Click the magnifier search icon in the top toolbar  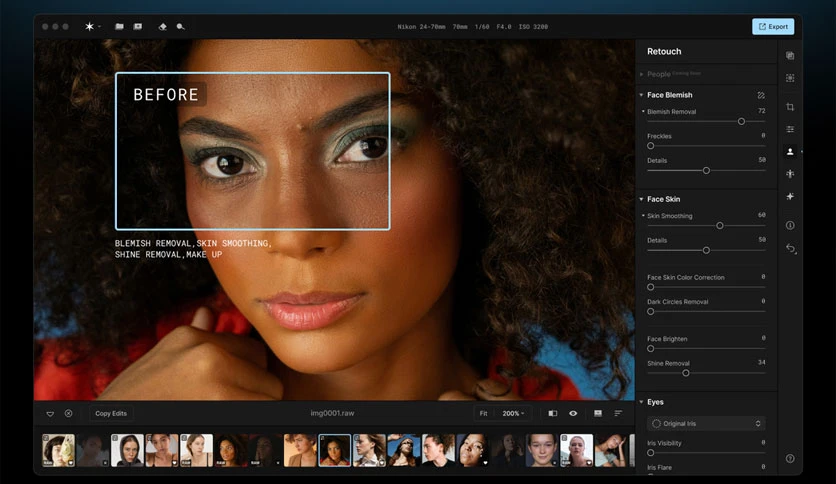pos(180,26)
